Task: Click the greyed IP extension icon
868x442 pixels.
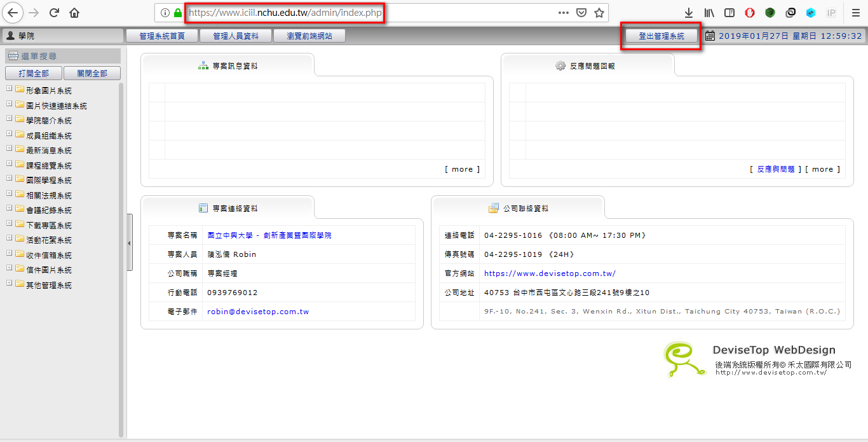Action: [x=831, y=13]
